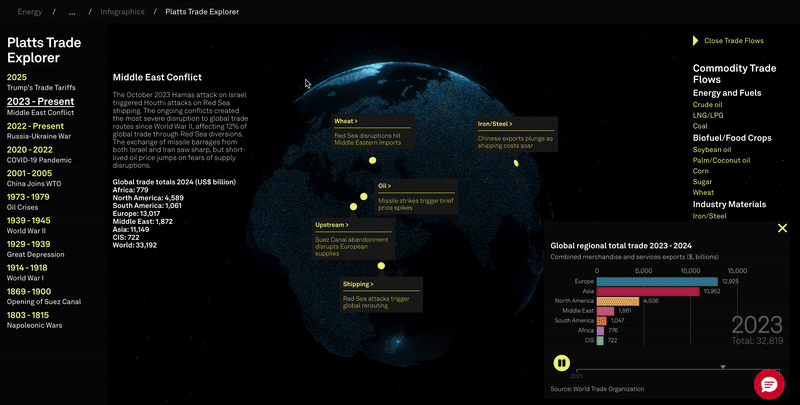Screen dimensions: 800x405
Task: Click 'Source: World Trade Organization' text
Action: (597, 389)
